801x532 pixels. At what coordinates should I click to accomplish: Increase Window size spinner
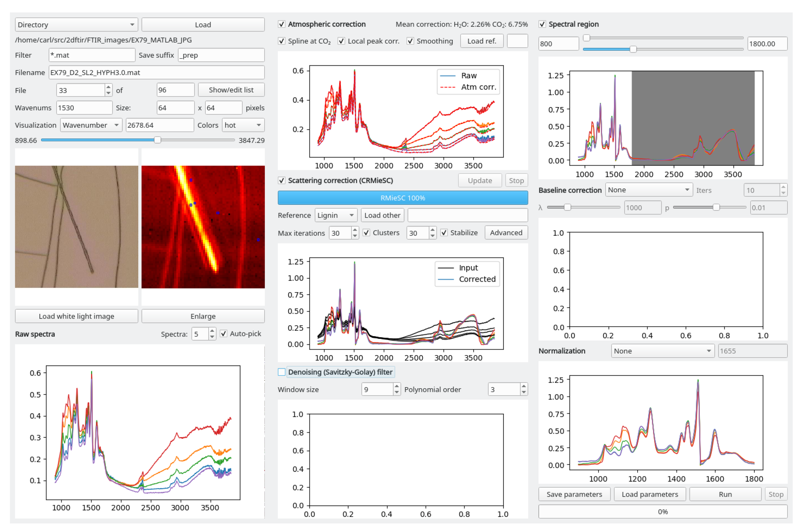pos(397,387)
